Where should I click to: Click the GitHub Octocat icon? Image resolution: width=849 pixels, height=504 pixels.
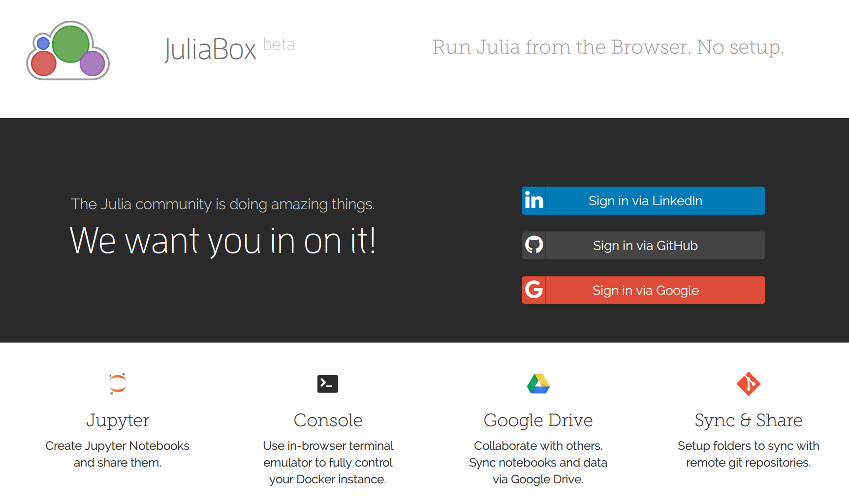(534, 245)
